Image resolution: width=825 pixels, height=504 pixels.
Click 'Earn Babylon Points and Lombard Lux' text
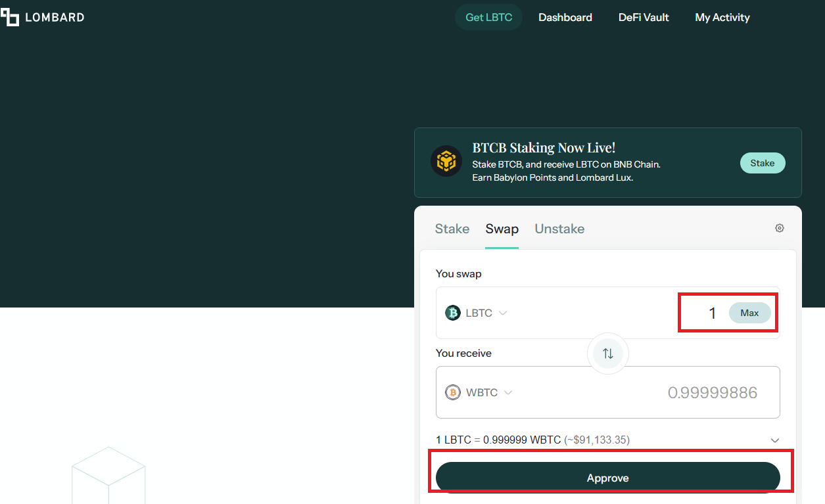553,177
